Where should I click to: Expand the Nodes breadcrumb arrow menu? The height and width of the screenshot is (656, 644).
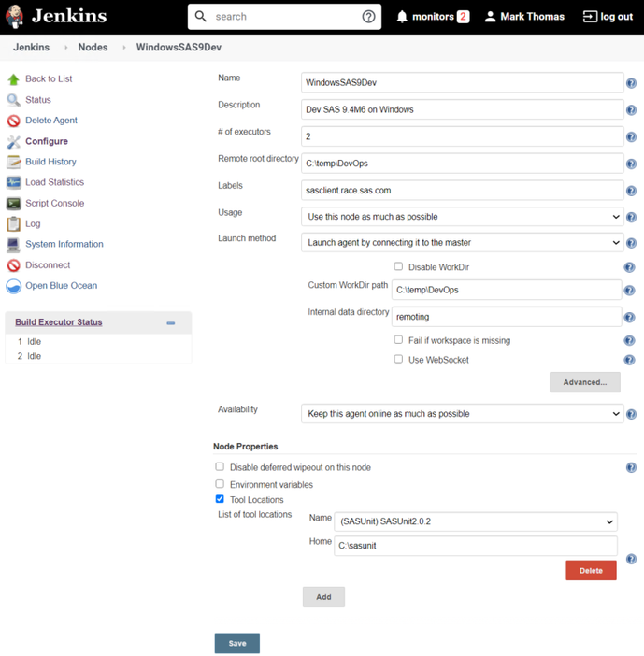click(124, 48)
